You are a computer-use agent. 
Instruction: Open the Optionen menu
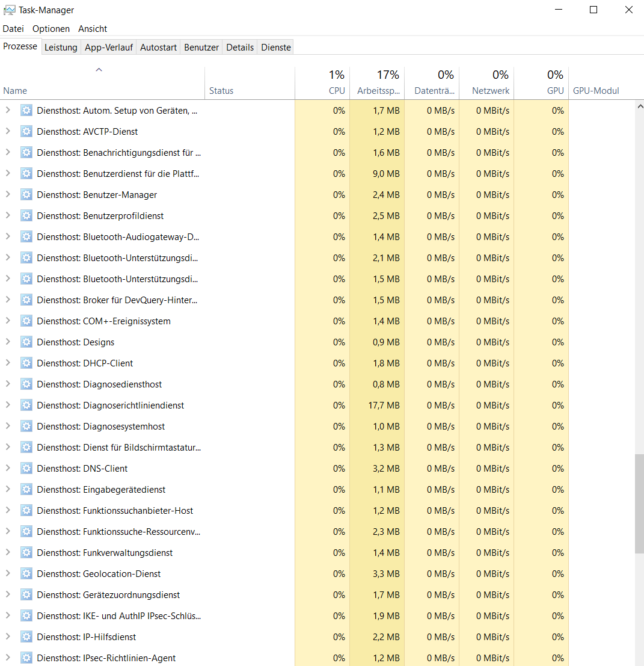(x=51, y=28)
